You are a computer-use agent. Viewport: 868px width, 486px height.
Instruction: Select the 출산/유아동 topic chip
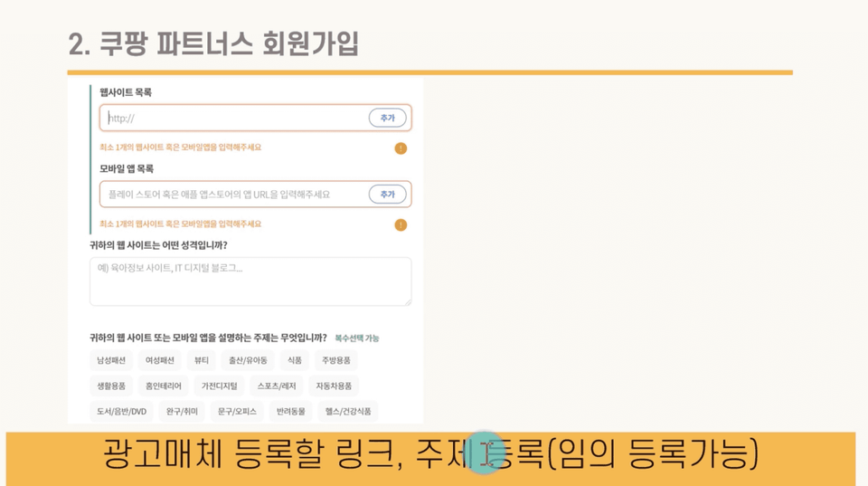(x=248, y=360)
